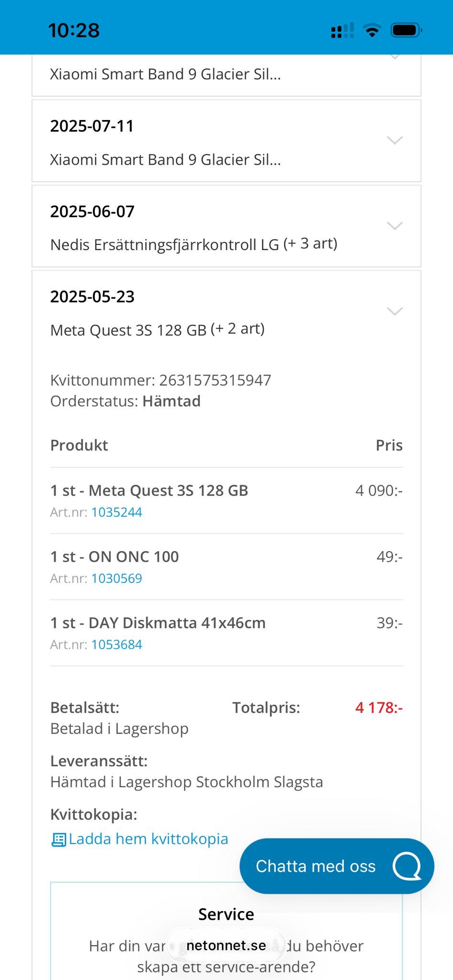Open Chatta med oss chat button
Viewport: 453px width, 980px height.
pos(316,866)
